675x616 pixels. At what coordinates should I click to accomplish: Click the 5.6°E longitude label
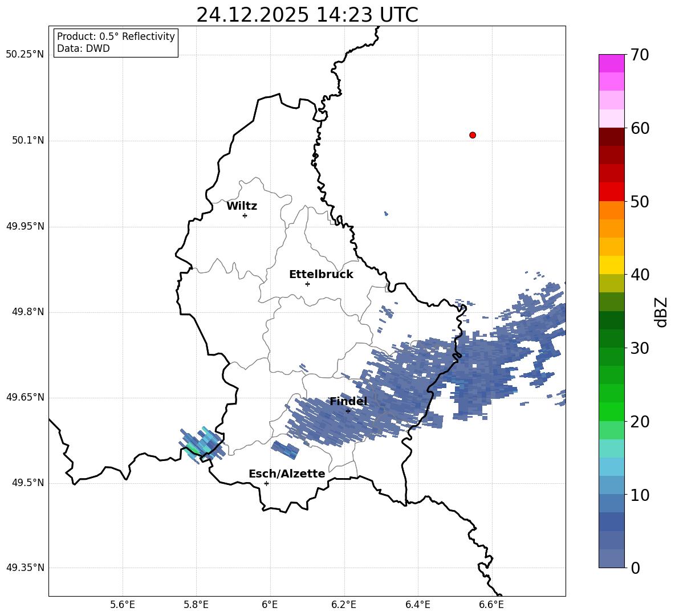click(123, 605)
